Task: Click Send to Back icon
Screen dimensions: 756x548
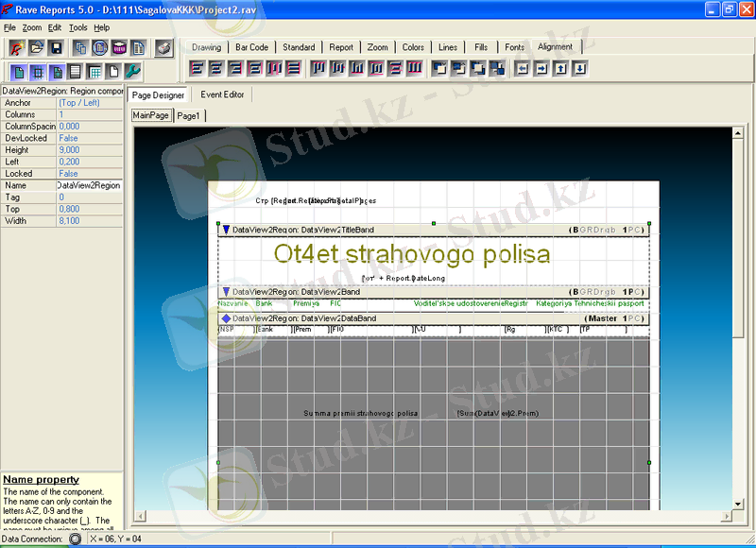Action: click(497, 68)
